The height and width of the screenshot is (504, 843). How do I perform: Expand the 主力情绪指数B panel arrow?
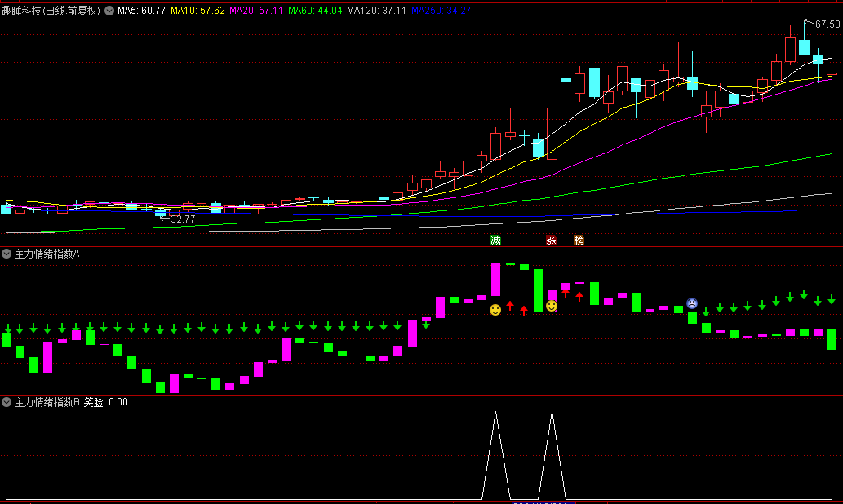7,402
